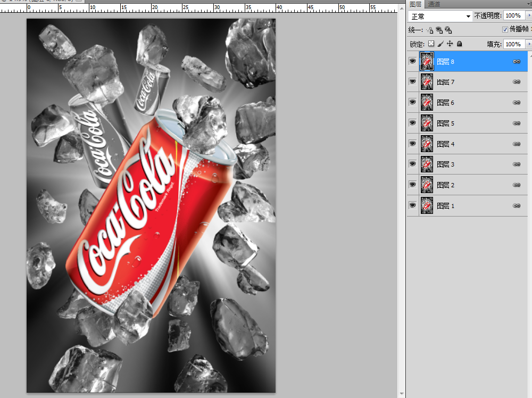Click the unify layer position icon

[430, 30]
